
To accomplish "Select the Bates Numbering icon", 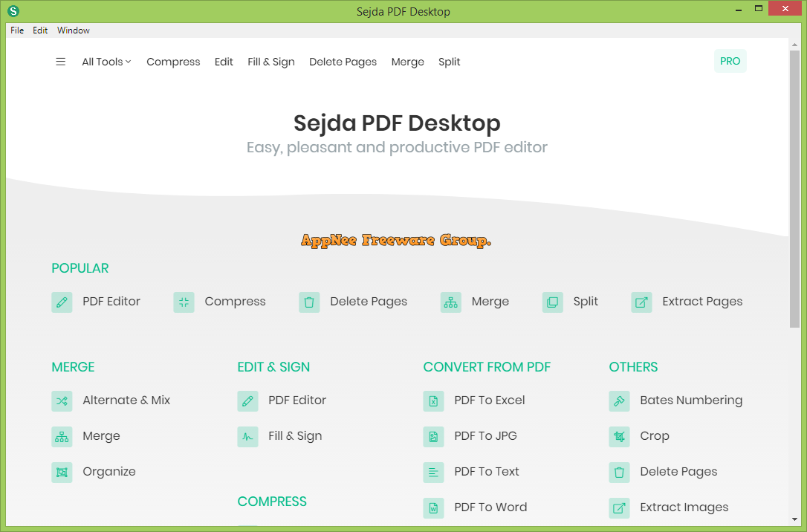I will (619, 400).
